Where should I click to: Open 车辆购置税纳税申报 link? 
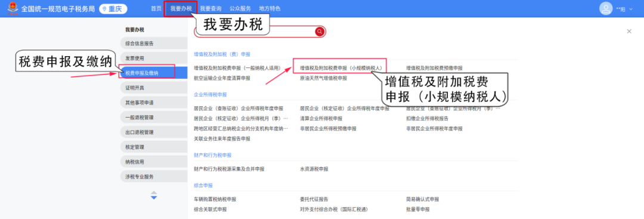tap(215, 199)
